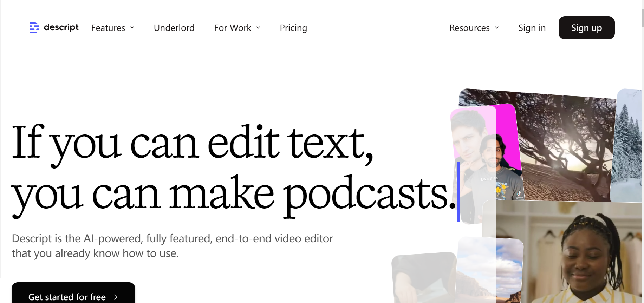Click the arrow icon in Get started button

click(x=115, y=297)
